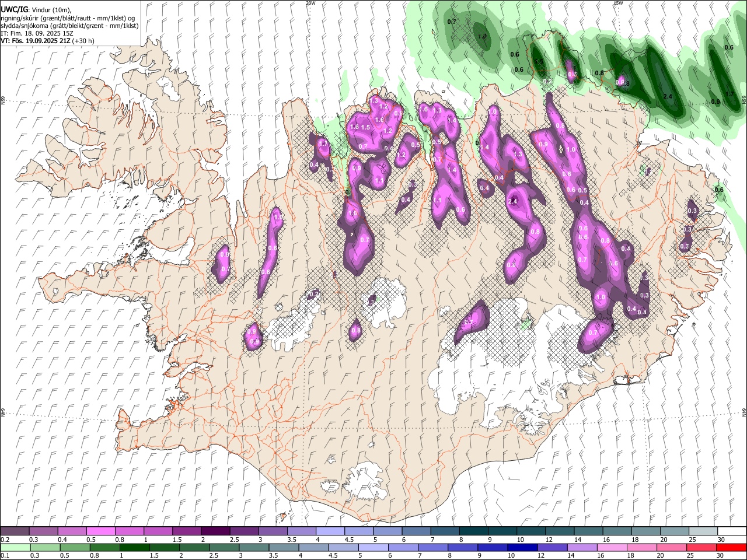Select the bright pink 0.5 snow legend swatch
Screen dimensions: 747x560
[x=100, y=531]
